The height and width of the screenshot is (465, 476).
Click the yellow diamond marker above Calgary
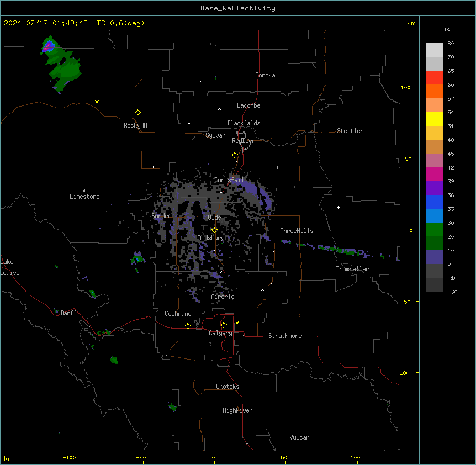(x=224, y=325)
